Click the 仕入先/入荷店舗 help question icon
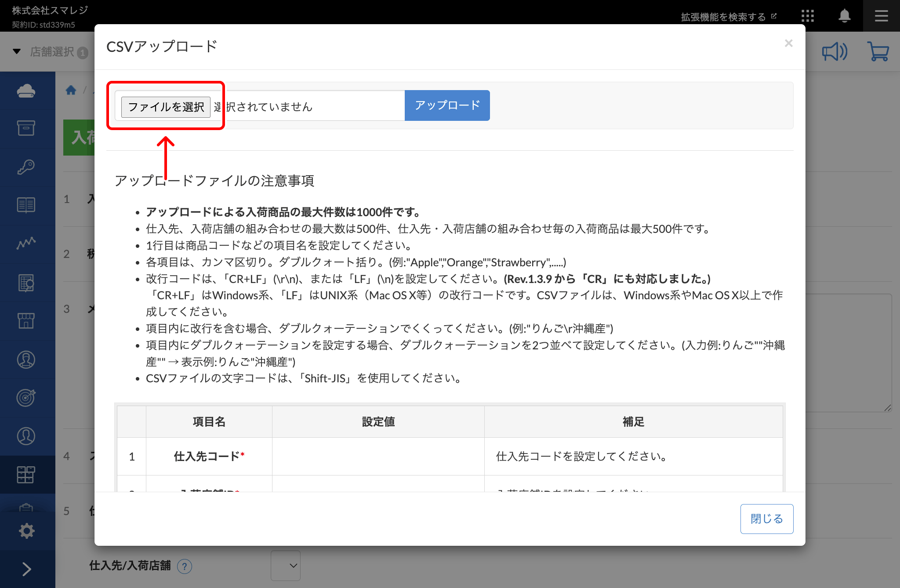Viewport: 900px width, 588px height. tap(185, 566)
